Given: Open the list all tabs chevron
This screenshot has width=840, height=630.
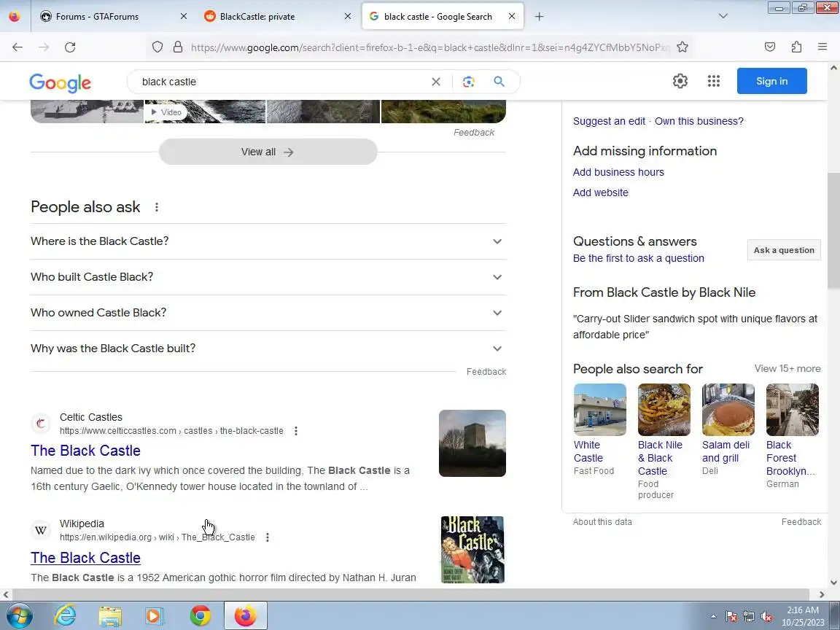Looking at the screenshot, I should tap(723, 16).
